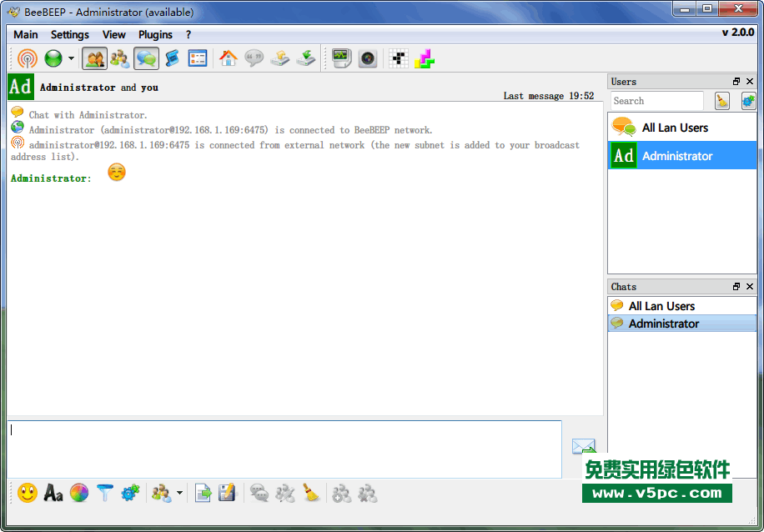Click the grey people-with-X group icon

click(x=367, y=493)
